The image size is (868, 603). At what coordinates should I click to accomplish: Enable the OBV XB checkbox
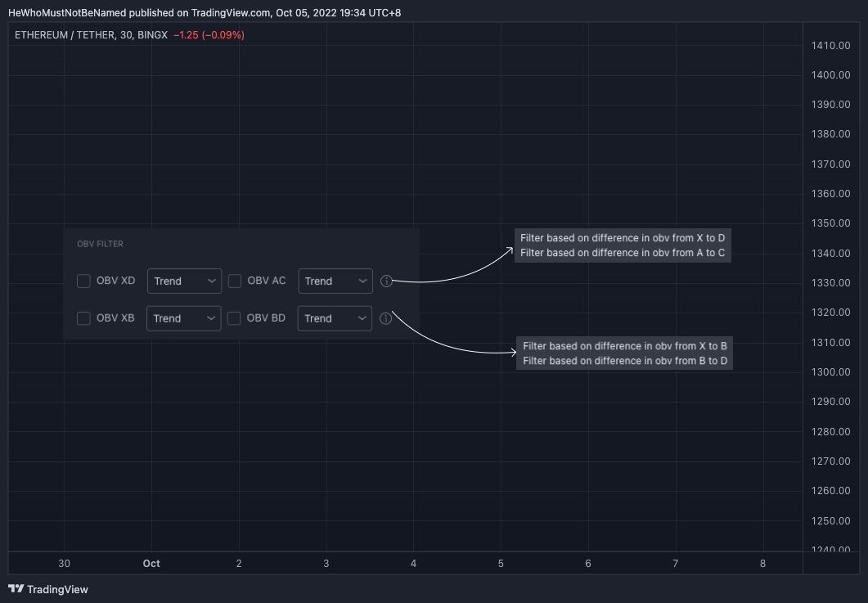(83, 318)
